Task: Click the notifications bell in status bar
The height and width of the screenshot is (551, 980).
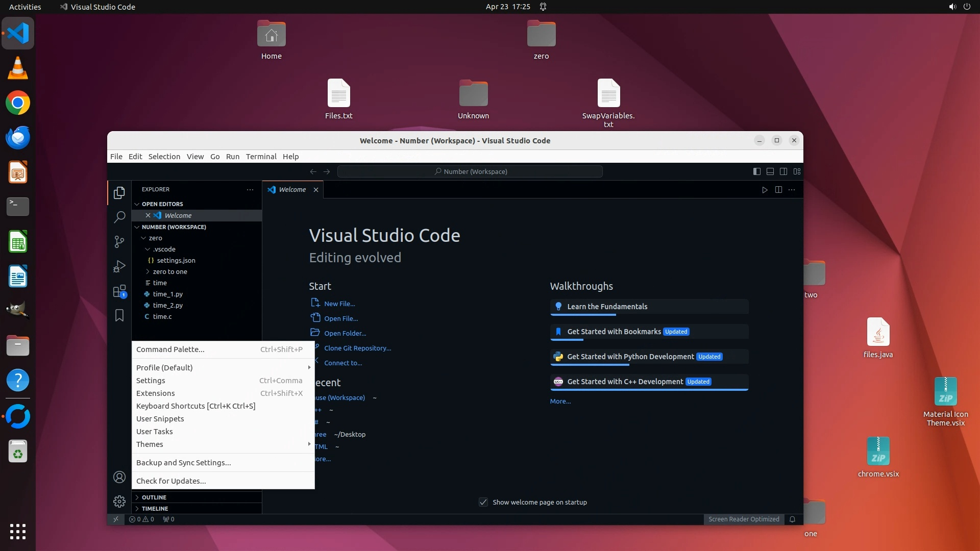Action: pos(792,519)
